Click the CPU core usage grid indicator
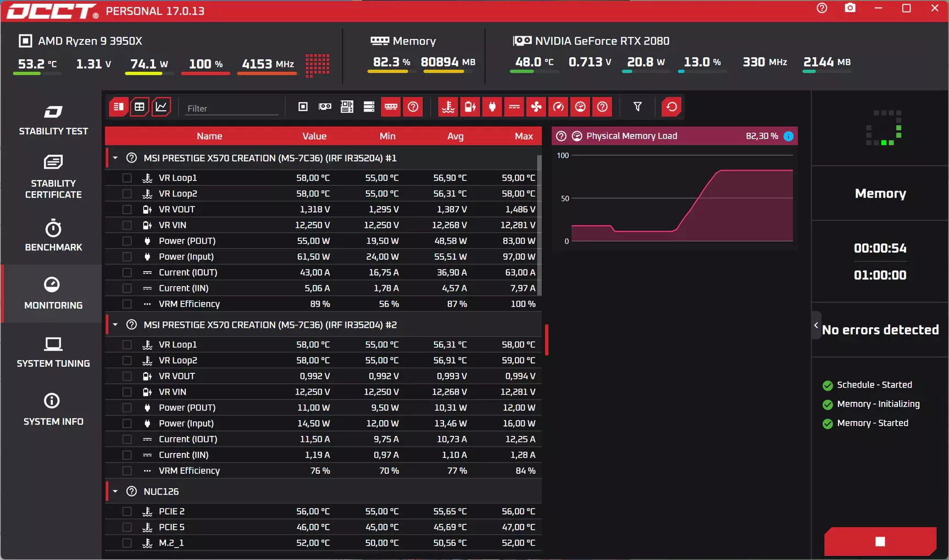The height and width of the screenshot is (560, 949). (318, 65)
